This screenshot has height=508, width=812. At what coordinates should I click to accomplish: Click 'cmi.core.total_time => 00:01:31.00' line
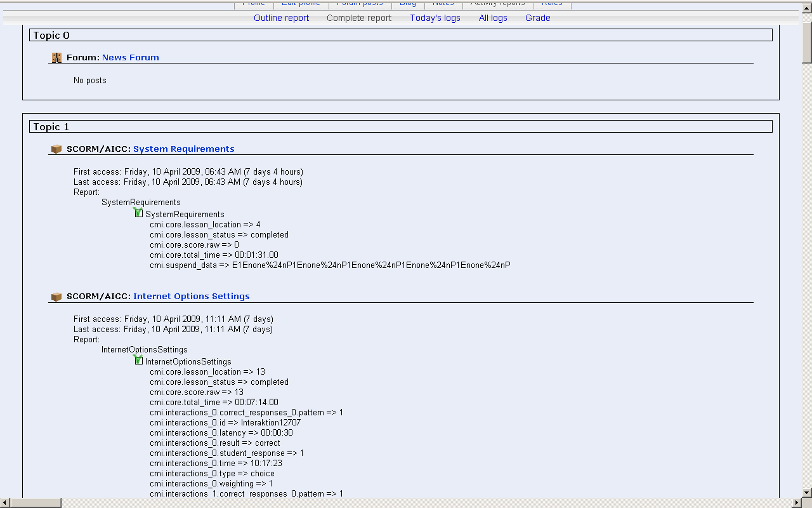click(x=214, y=255)
